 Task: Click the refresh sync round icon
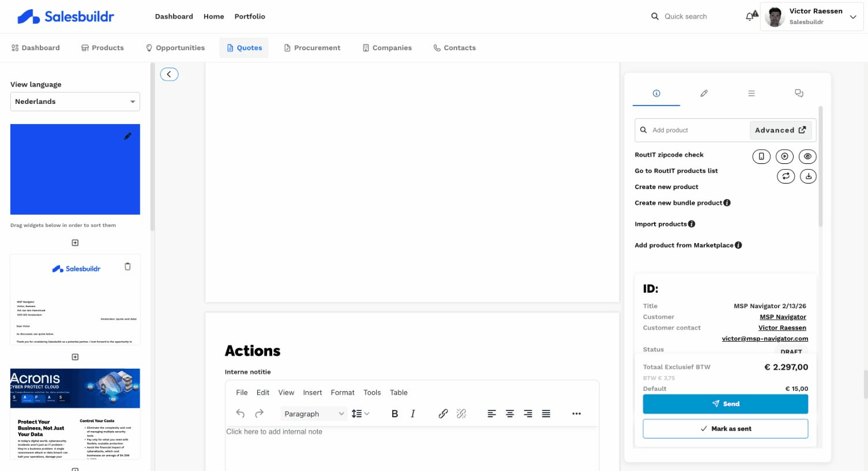click(786, 176)
